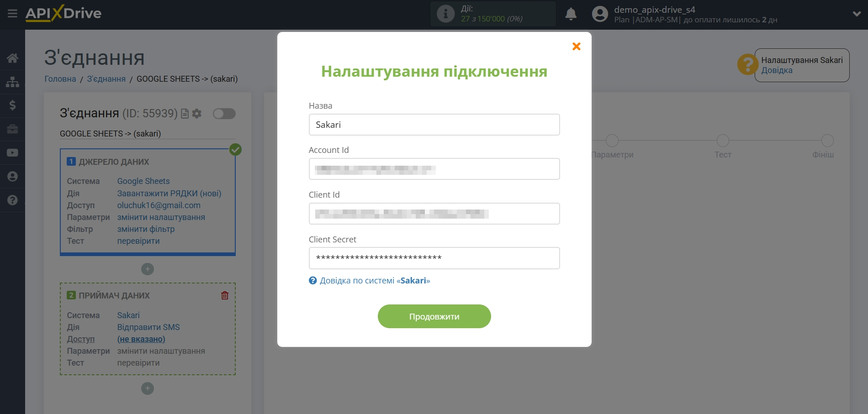Click the Account Id input field
This screenshot has height=414, width=868.
434,169
